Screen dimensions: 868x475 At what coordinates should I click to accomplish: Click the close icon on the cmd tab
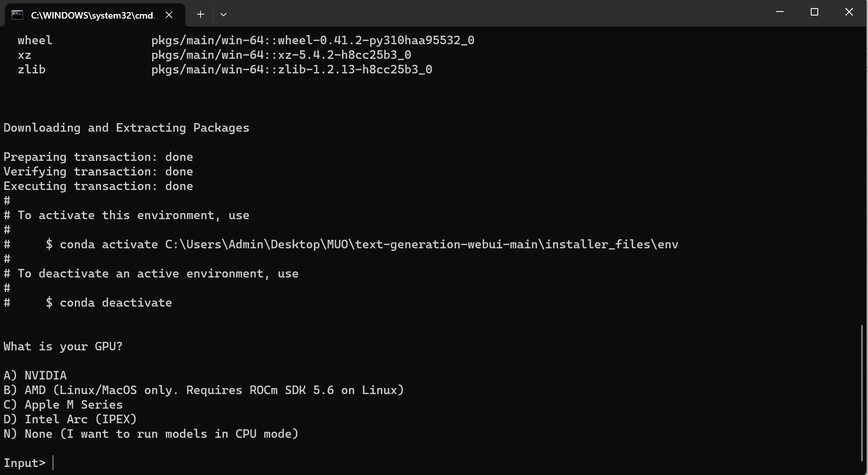coord(169,15)
